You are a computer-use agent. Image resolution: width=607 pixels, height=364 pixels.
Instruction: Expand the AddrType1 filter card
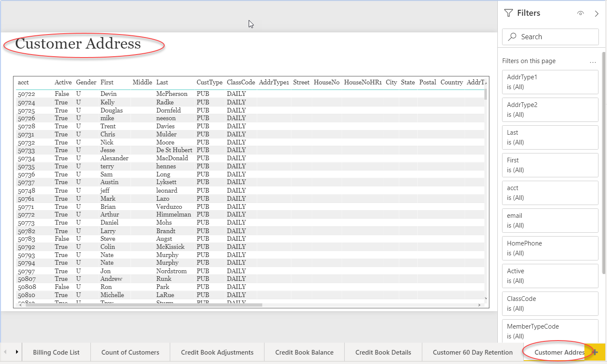(550, 82)
